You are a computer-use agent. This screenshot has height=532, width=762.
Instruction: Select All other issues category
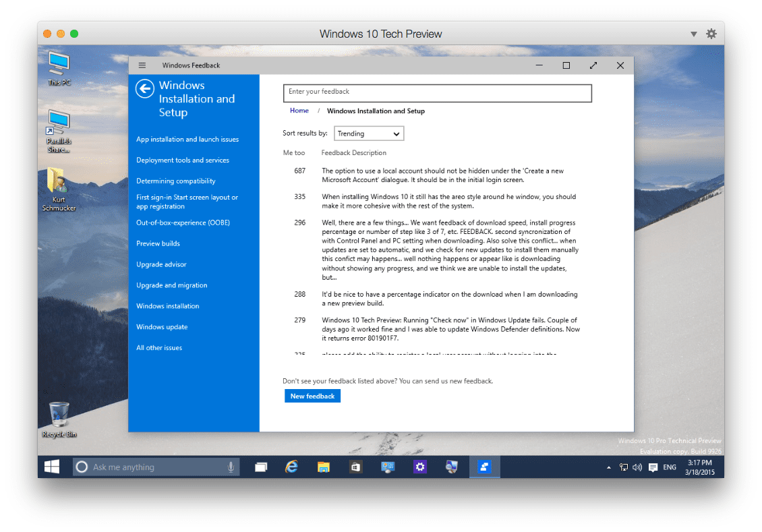159,349
